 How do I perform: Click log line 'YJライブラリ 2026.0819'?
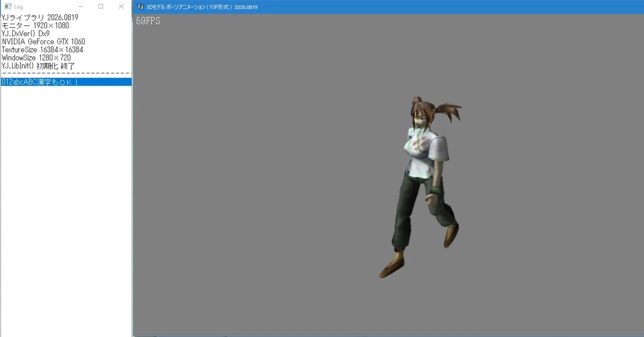(x=40, y=18)
